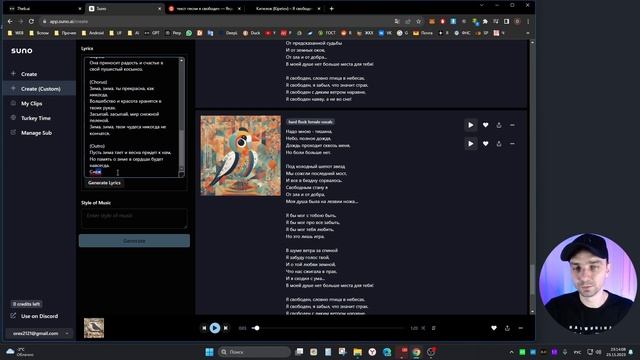Open the WhatsApp bookmark
Image resolution: width=640 pixels, height=360 pixels.
(x=189, y=33)
